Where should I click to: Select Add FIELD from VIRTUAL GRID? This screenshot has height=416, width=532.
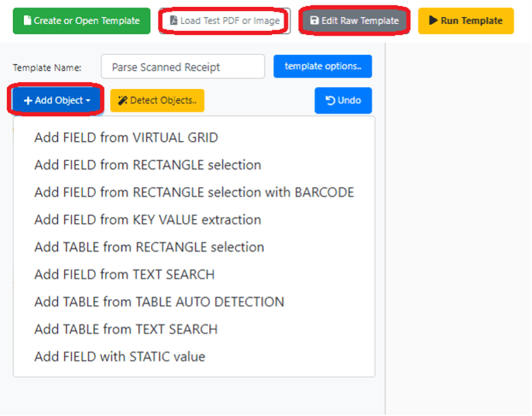click(x=126, y=138)
